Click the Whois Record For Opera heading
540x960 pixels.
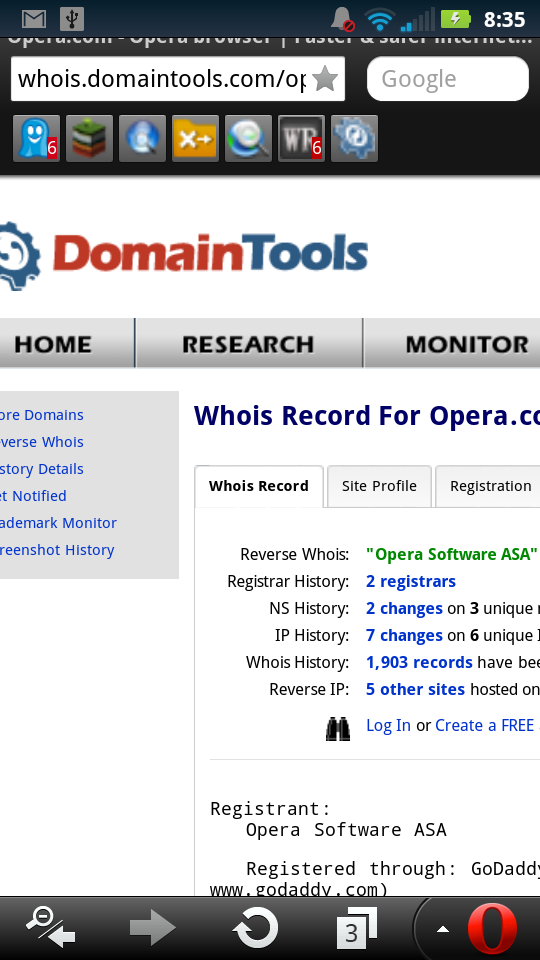coord(367,416)
